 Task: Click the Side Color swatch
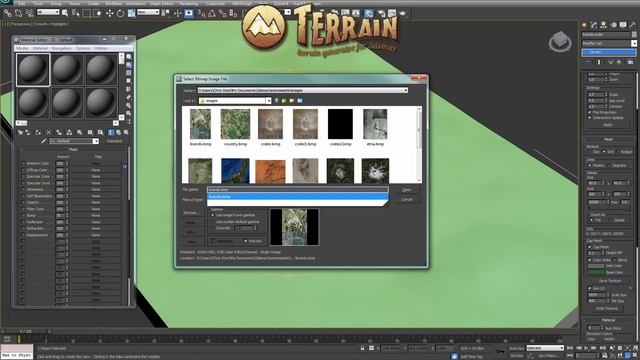click(596, 266)
